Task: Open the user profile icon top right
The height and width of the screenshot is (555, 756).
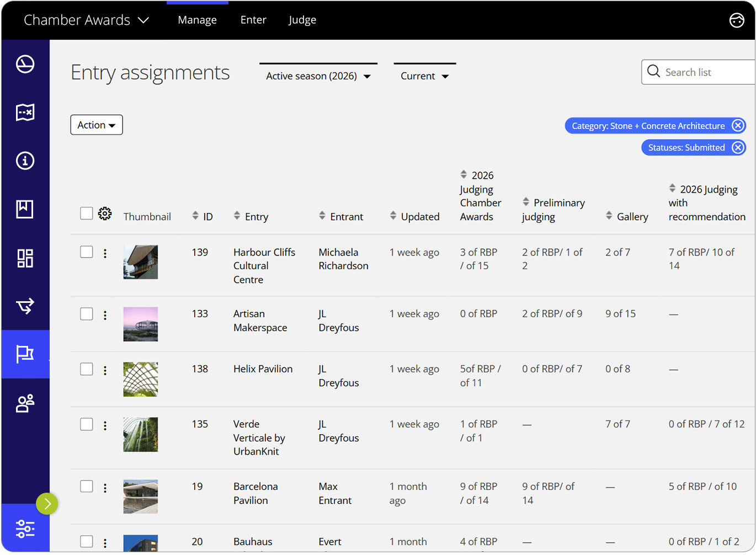Action: 737,20
